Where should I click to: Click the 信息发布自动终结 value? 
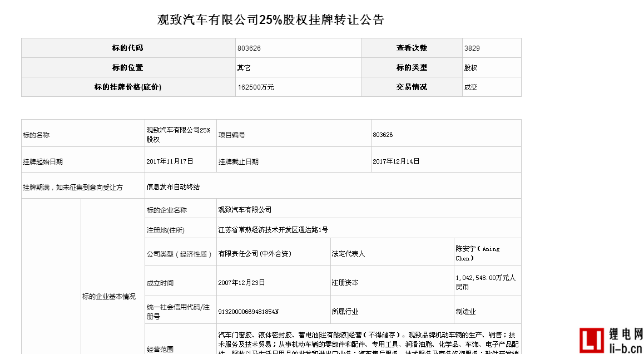point(174,186)
